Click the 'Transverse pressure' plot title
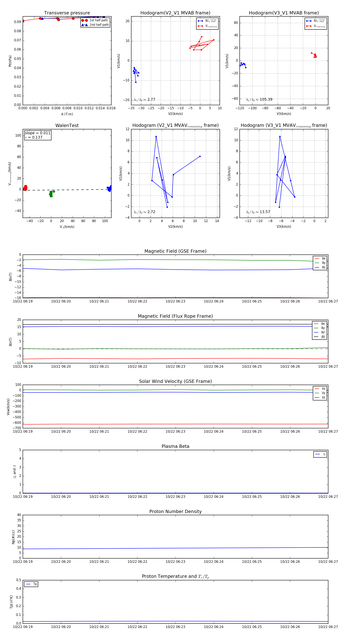Image resolution: width=351 pixels, height=644 pixels. [x=67, y=13]
